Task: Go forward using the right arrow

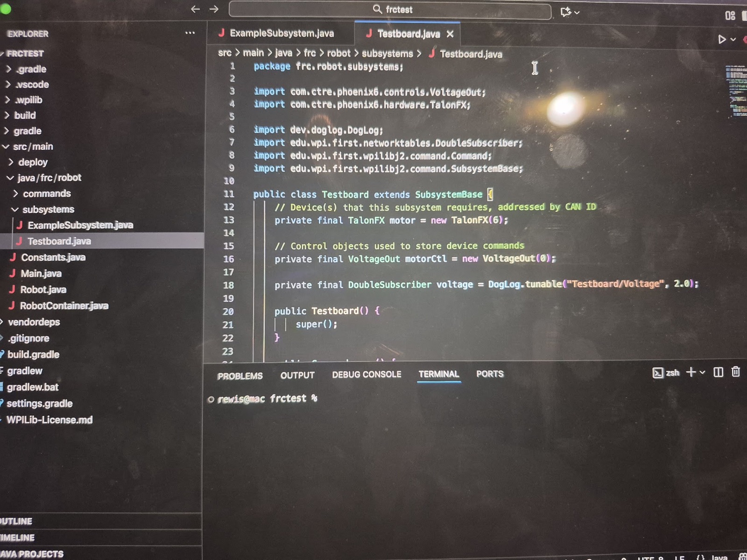Action: (x=214, y=9)
